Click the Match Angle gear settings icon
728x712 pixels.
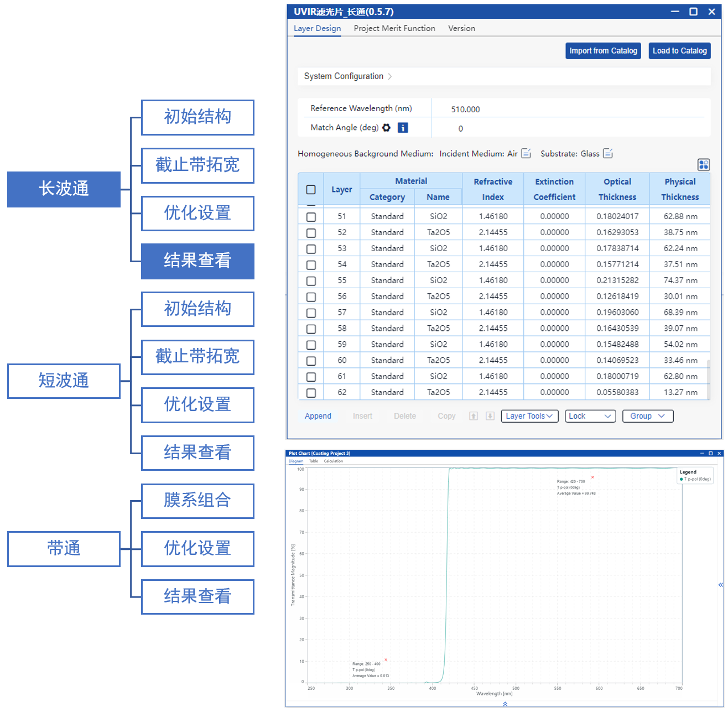tap(386, 128)
